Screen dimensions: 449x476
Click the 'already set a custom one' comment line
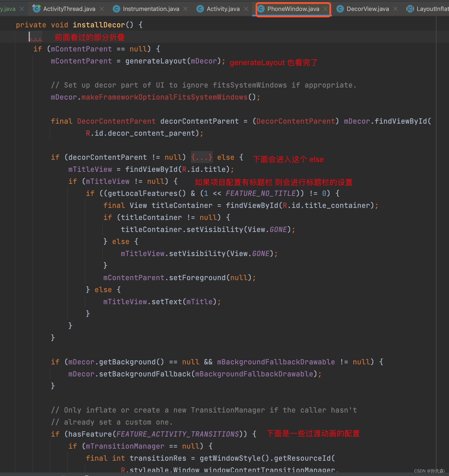click(x=112, y=422)
